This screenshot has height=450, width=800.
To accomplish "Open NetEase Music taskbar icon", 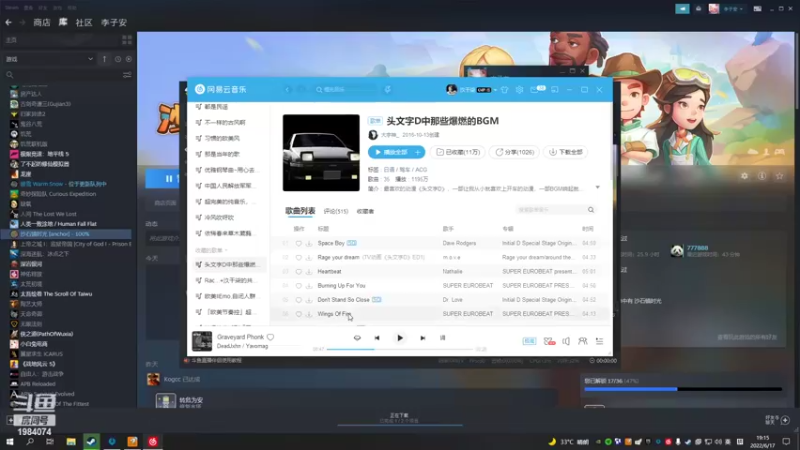I will 153,441.
